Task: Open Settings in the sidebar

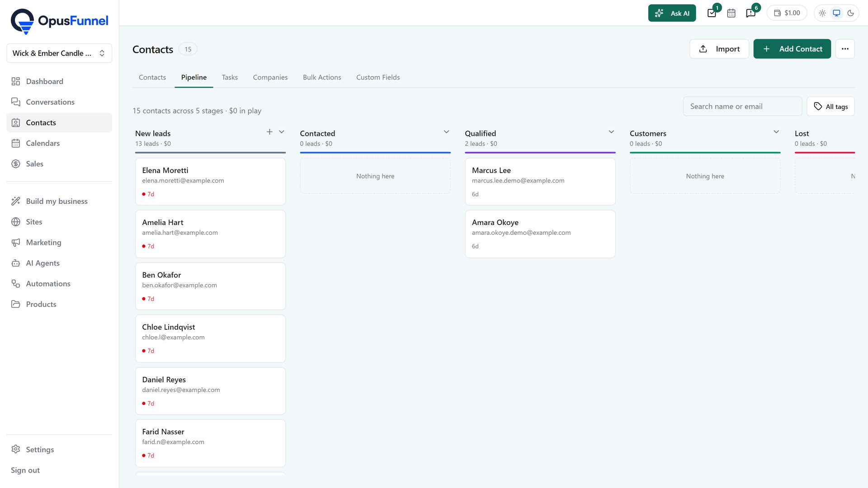Action: click(59, 450)
